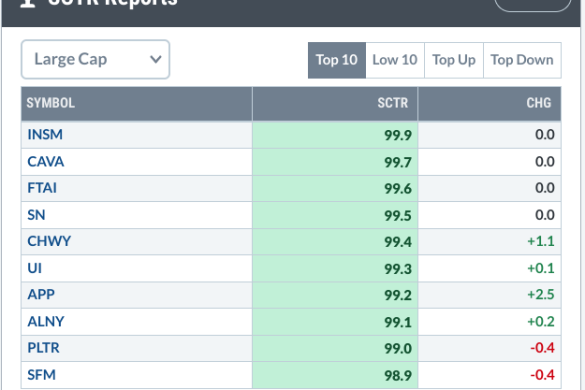Click CAVA's SCTR value 99.7

pyautogui.click(x=398, y=163)
